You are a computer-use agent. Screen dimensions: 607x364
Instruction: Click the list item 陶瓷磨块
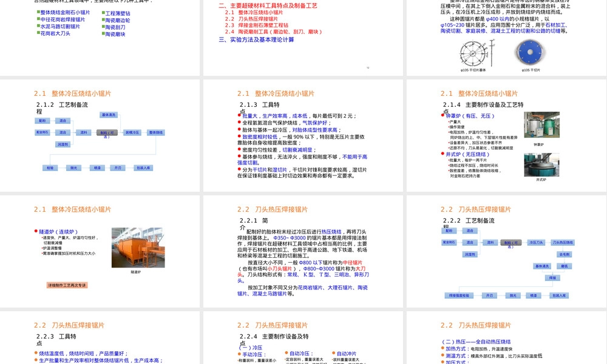(114, 34)
